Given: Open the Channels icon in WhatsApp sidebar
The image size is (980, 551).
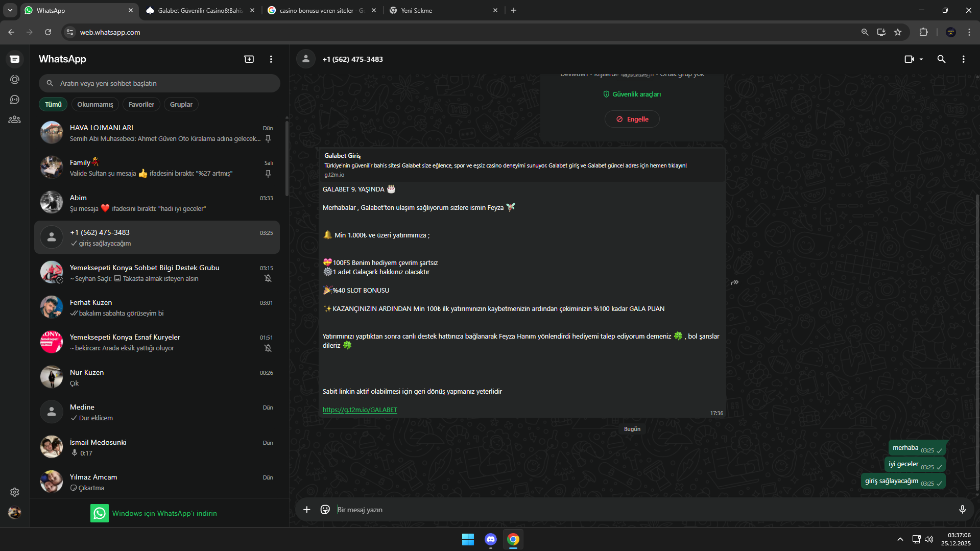Looking at the screenshot, I should coord(15,100).
